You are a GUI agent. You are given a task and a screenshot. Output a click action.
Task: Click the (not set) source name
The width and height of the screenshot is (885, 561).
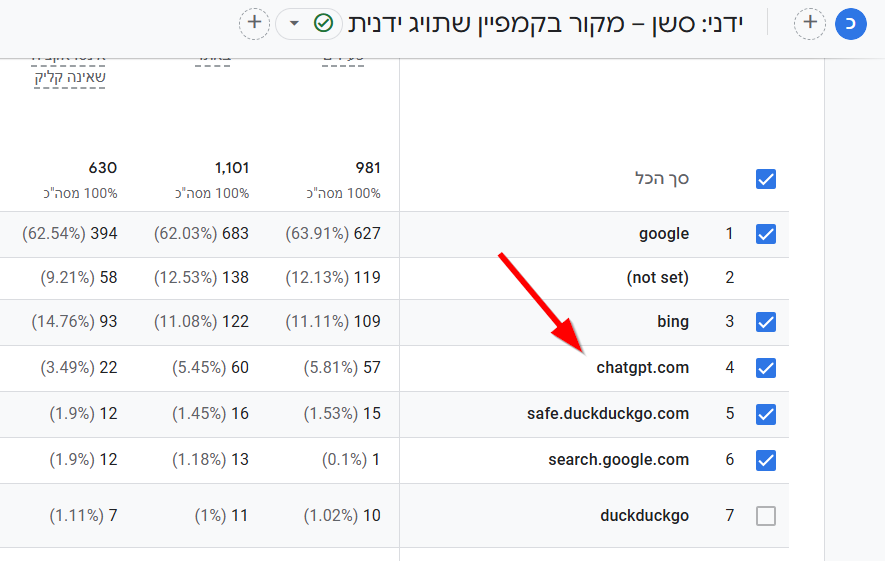pyautogui.click(x=657, y=278)
